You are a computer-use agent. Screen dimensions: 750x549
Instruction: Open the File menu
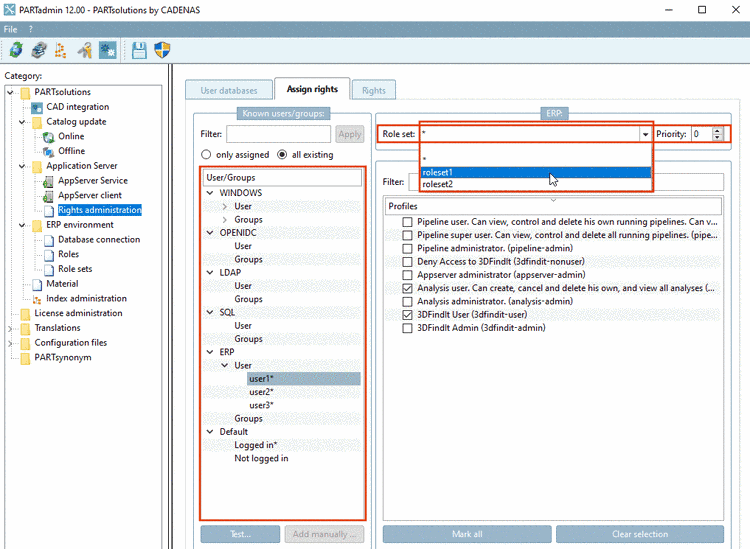(11, 29)
